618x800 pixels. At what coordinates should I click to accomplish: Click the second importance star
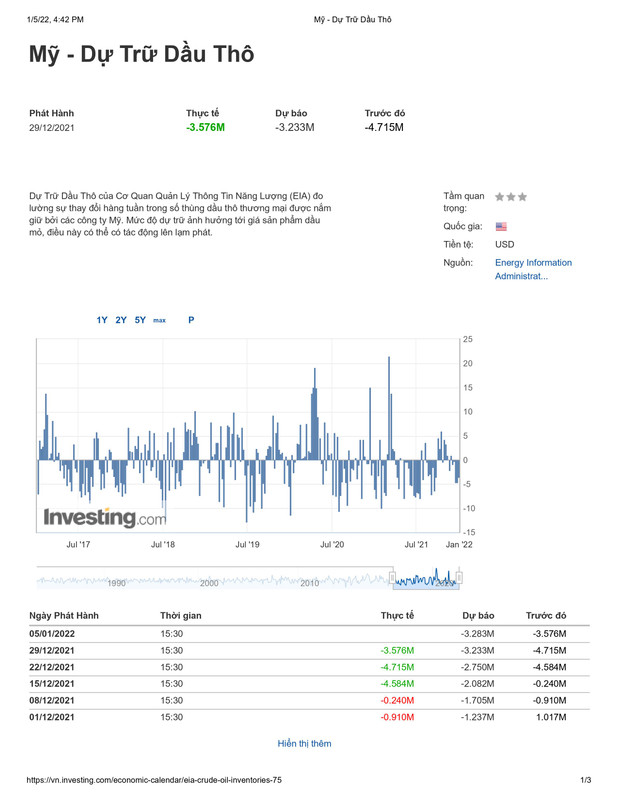pyautogui.click(x=511, y=196)
